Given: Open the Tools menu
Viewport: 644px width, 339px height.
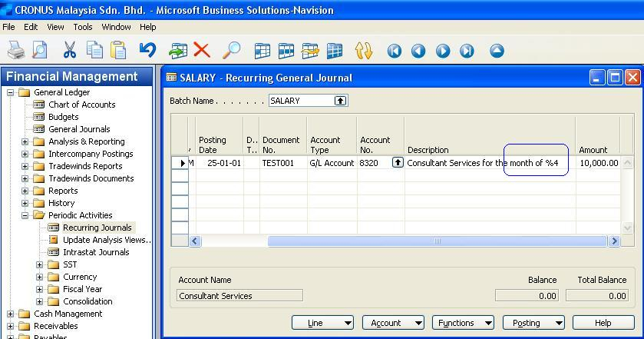Looking at the screenshot, I should (83, 27).
